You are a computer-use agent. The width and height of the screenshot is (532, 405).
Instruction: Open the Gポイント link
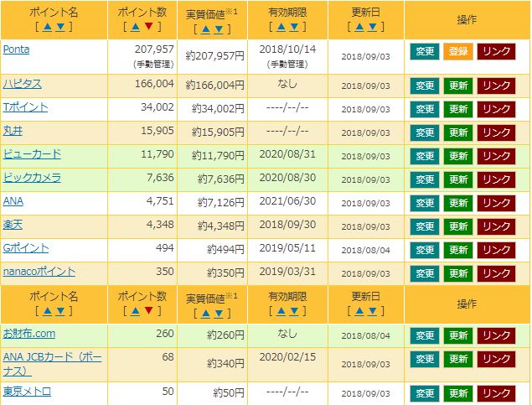coord(26,248)
